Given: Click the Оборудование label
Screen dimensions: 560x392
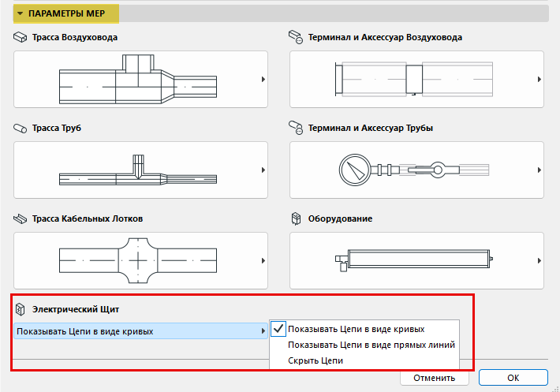Looking at the screenshot, I should tap(341, 218).
